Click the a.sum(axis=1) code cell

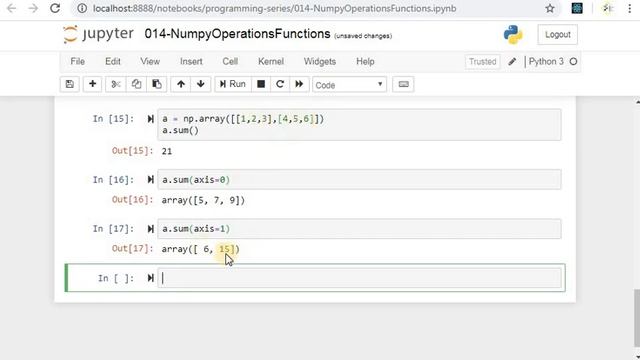pos(359,229)
